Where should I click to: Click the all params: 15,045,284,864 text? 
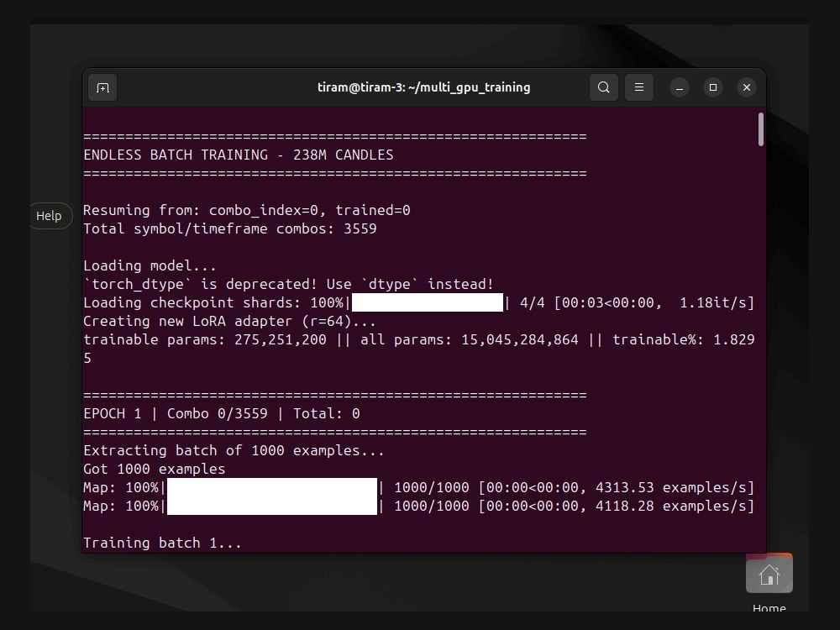point(470,339)
